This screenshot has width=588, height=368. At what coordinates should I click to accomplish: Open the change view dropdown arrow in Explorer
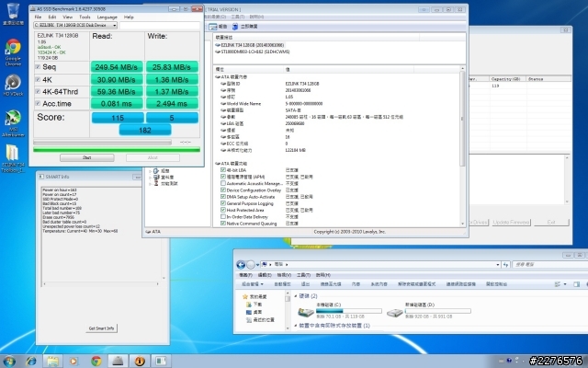(565, 284)
